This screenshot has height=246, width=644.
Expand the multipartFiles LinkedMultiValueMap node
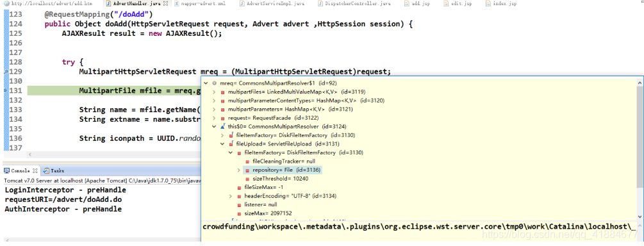(x=214, y=92)
